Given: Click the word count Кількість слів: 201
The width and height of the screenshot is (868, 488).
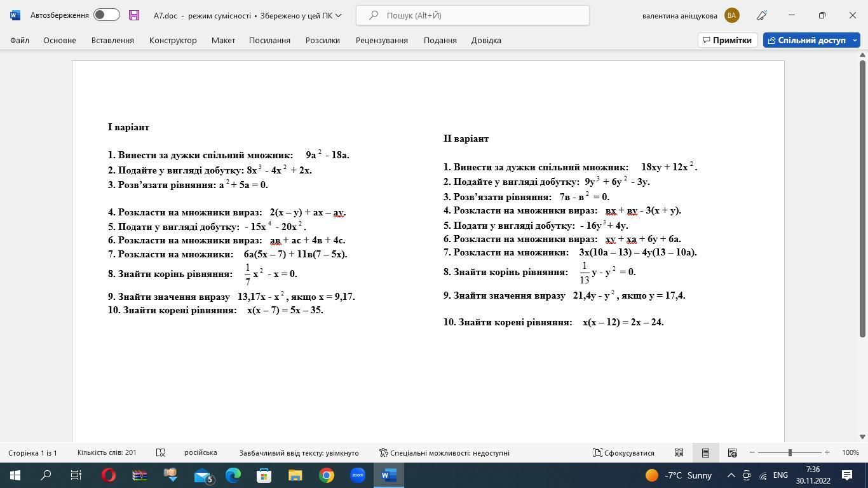Looking at the screenshot, I should (107, 453).
